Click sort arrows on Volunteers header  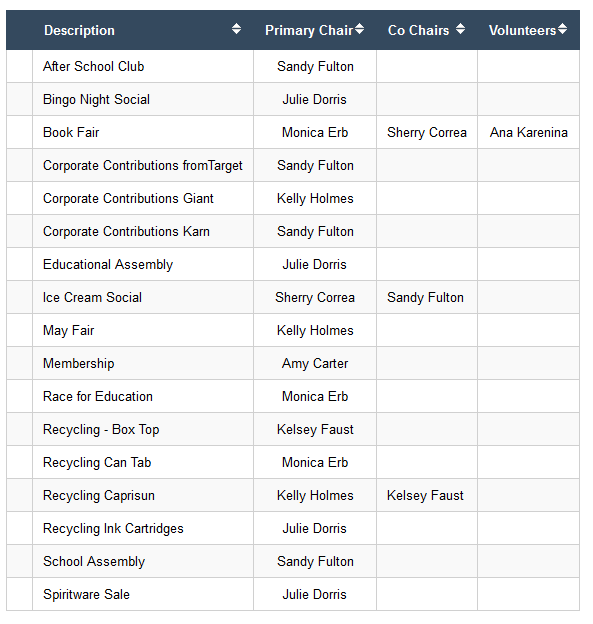pyautogui.click(x=562, y=29)
